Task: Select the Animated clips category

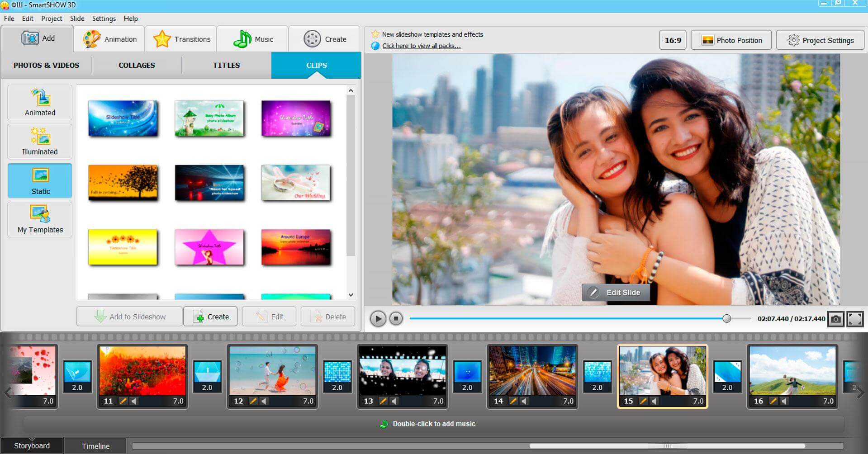Action: click(x=40, y=103)
